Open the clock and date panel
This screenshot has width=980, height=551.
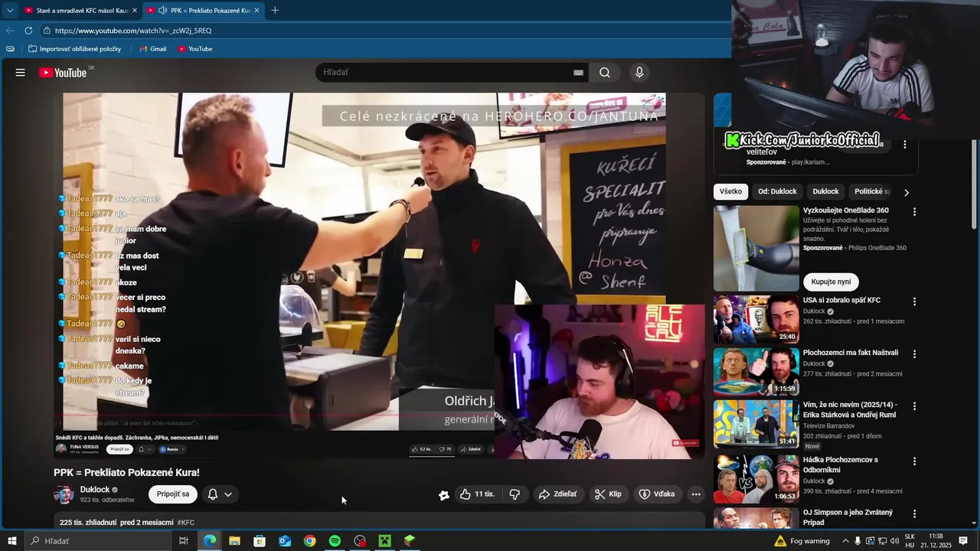pyautogui.click(x=936, y=541)
